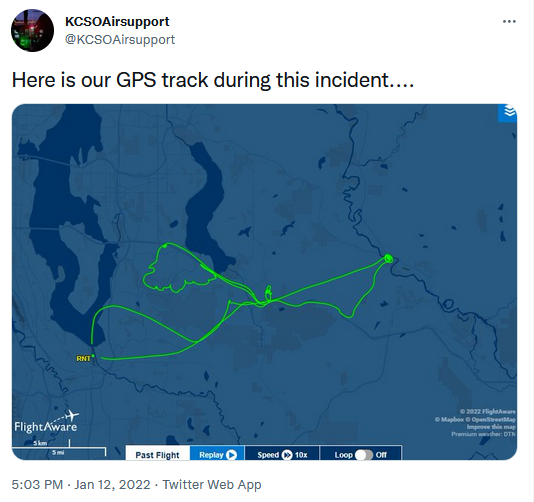Select the Past Flight tab
534x502 pixels.
coord(157,453)
